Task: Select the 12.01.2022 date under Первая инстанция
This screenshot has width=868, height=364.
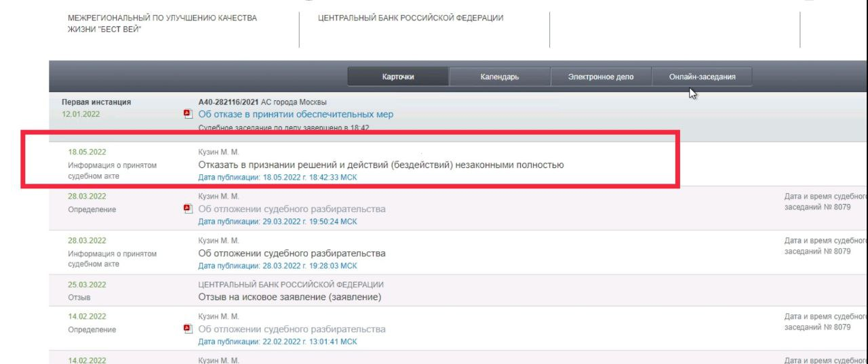Action: tap(81, 114)
